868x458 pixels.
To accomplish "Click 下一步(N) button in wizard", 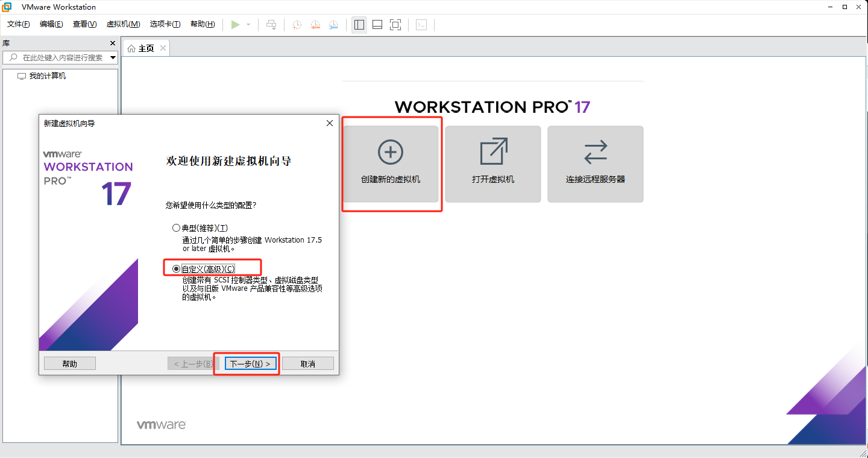I will [x=250, y=363].
